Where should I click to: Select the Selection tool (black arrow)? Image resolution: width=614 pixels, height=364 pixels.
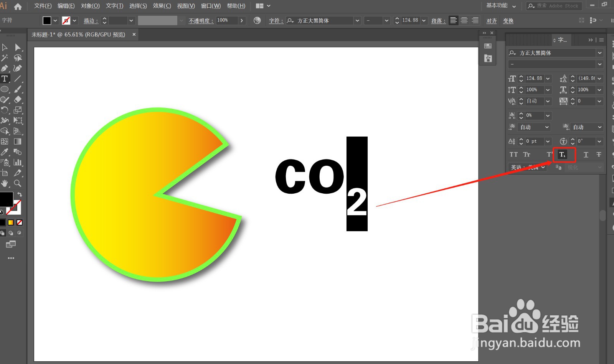(x=5, y=48)
